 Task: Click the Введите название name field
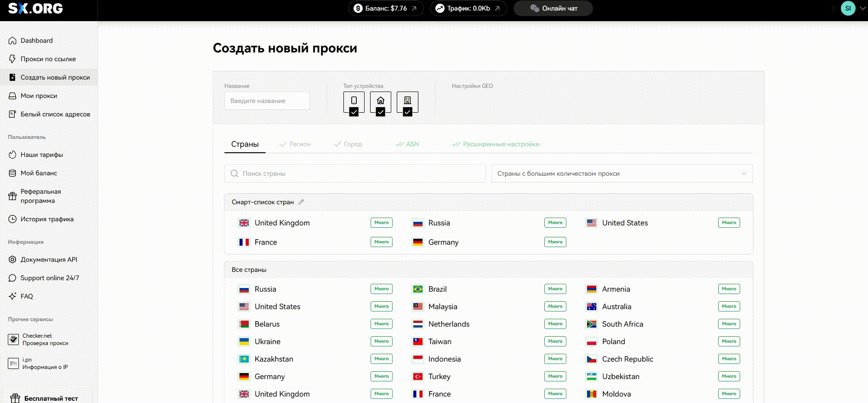pos(267,101)
